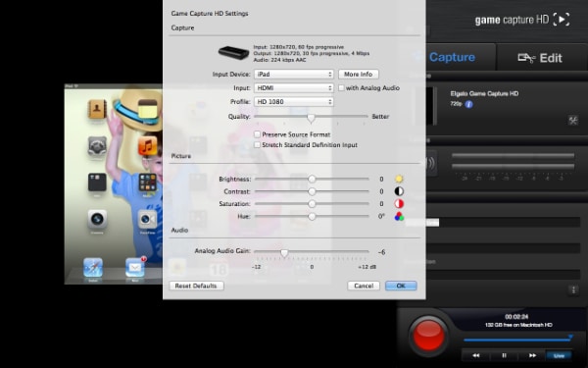The width and height of the screenshot is (588, 368).
Task: Open the Profile HD 1080 dropdown
Action: point(294,102)
